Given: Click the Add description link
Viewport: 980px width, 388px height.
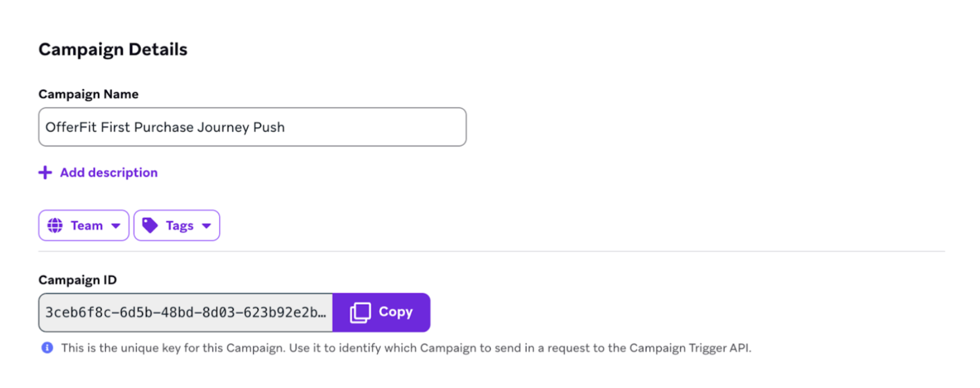Looking at the screenshot, I should click(x=109, y=173).
